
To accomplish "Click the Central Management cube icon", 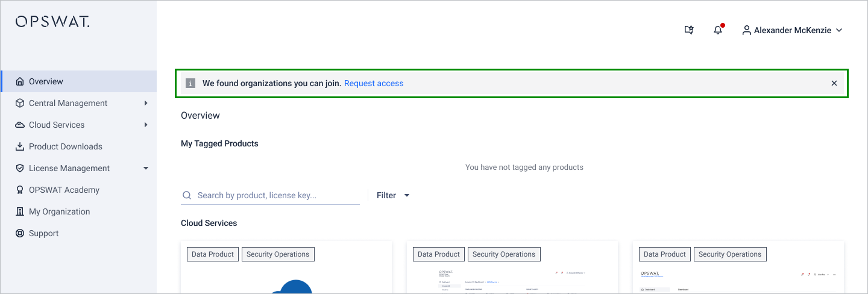I will 20,103.
